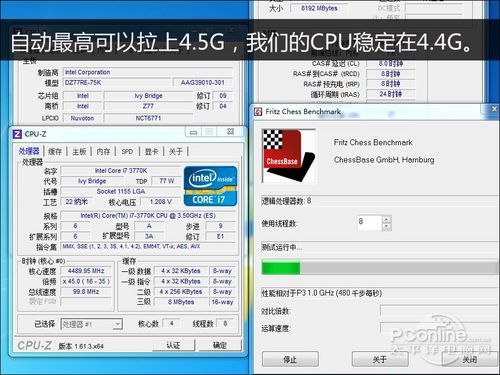Click the 确定 button in CPU-Z

click(220, 345)
